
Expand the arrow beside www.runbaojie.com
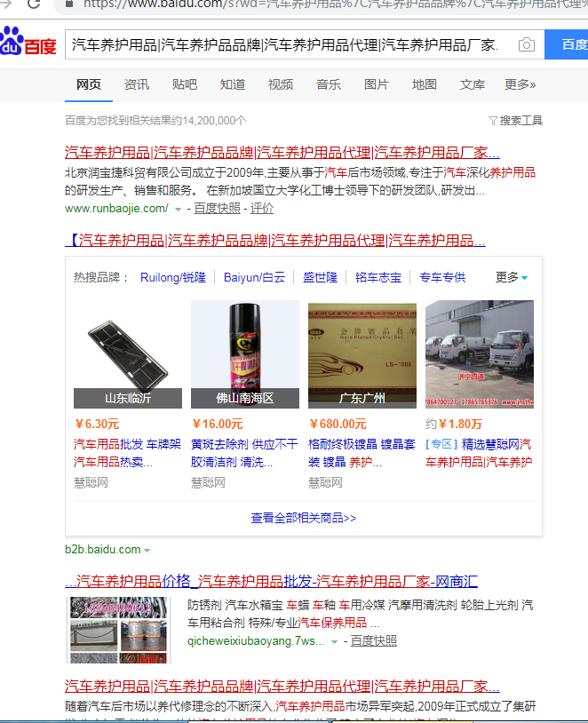click(178, 210)
